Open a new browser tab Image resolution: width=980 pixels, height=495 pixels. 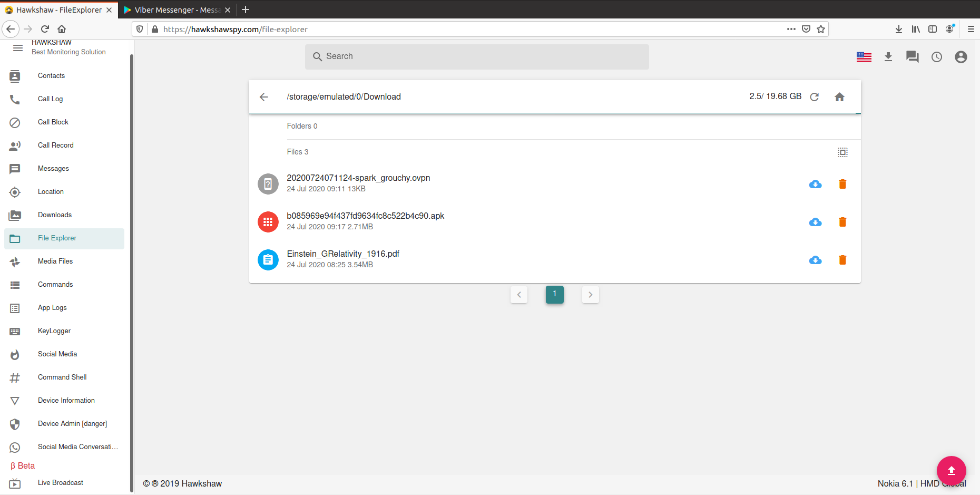pyautogui.click(x=246, y=9)
